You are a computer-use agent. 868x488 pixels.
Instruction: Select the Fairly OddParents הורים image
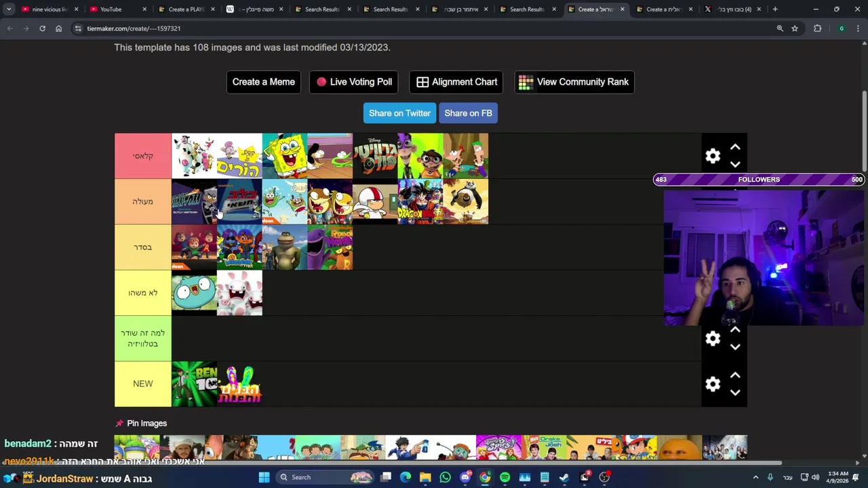[x=239, y=156]
